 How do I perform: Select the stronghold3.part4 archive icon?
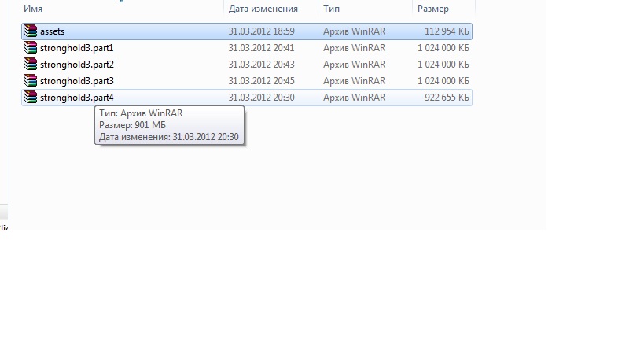click(31, 98)
